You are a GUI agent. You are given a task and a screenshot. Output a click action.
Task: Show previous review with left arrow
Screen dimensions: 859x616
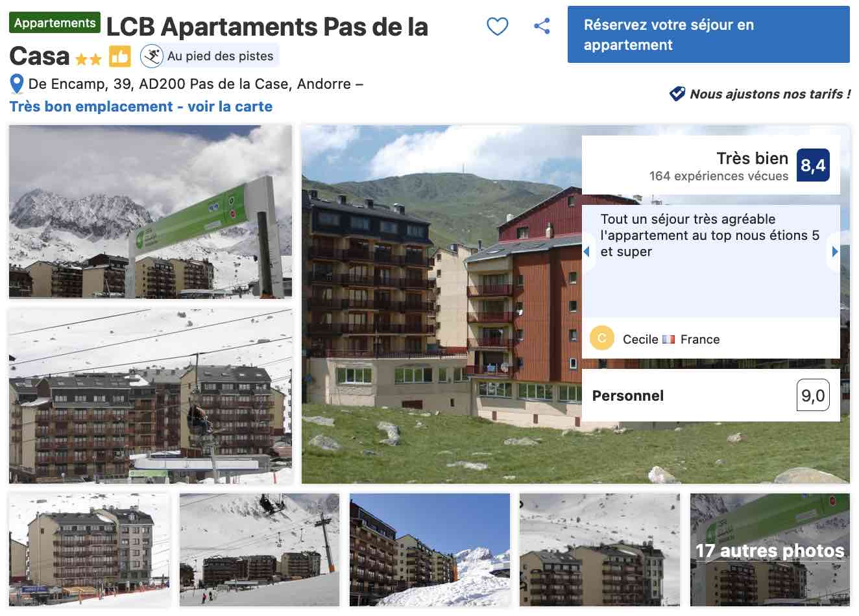click(x=587, y=252)
